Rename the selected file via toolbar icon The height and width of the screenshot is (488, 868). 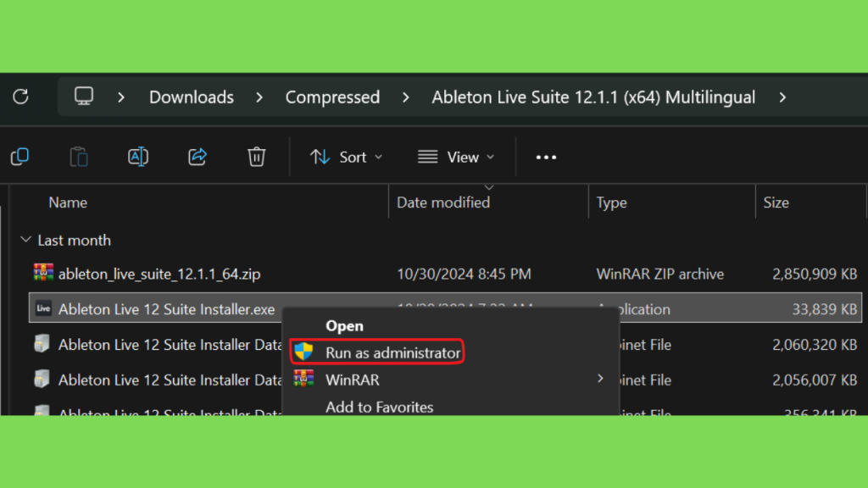(x=138, y=157)
